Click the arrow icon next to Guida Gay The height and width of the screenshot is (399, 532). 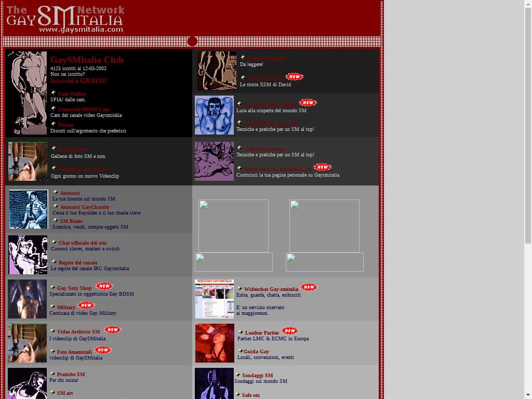tap(241, 351)
